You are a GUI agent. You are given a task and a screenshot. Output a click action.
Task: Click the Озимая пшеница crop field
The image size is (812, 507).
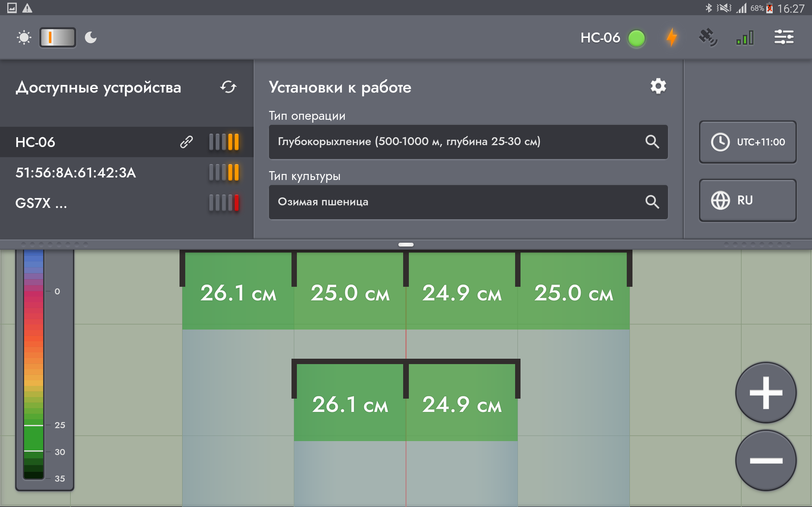click(468, 202)
